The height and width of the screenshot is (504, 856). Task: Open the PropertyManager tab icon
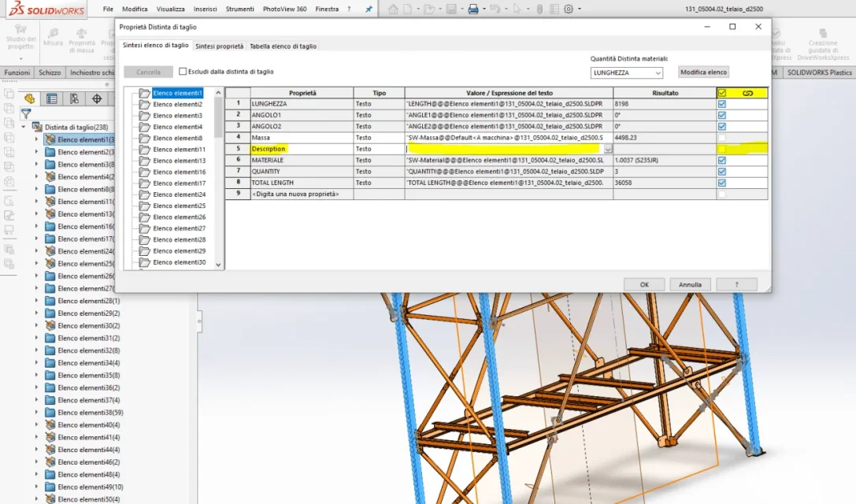[52, 98]
